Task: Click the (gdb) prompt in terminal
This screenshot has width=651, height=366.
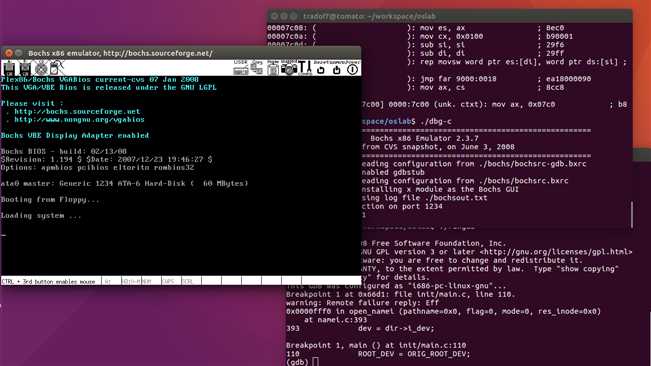Action: pyautogui.click(x=297, y=362)
